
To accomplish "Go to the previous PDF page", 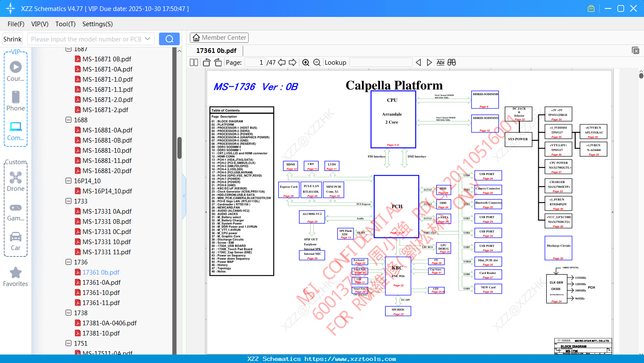I will [x=282, y=62].
